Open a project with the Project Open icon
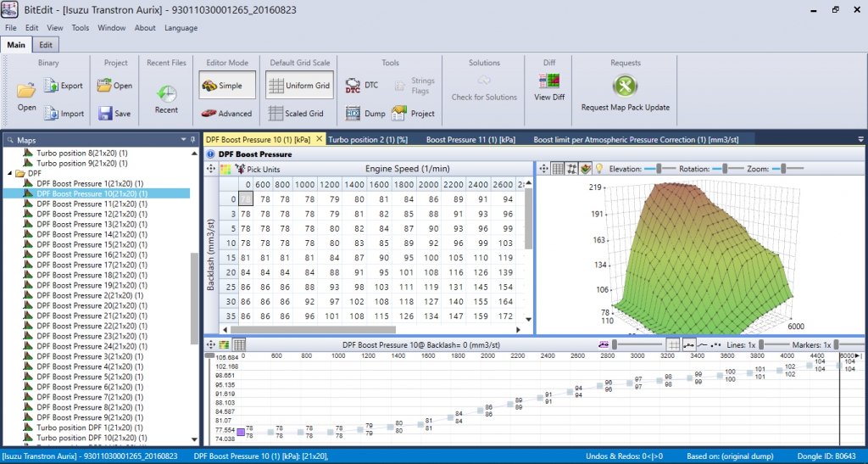Image resolution: width=868 pixels, height=464 pixels. 104,86
